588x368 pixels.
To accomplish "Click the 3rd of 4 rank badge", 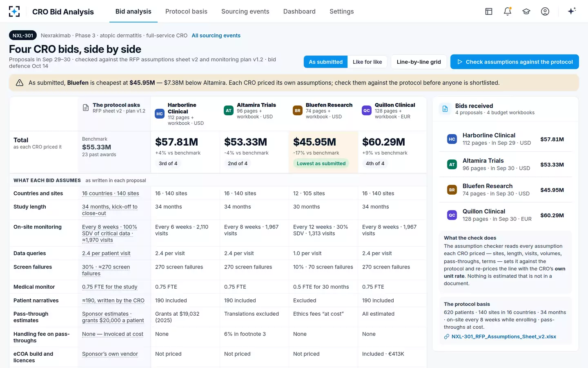I will pyautogui.click(x=168, y=163).
